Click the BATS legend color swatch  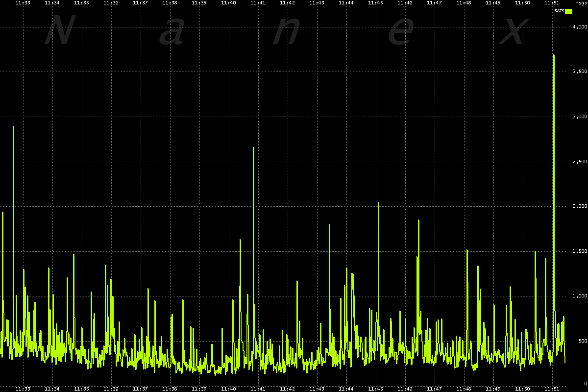pyautogui.click(x=568, y=11)
